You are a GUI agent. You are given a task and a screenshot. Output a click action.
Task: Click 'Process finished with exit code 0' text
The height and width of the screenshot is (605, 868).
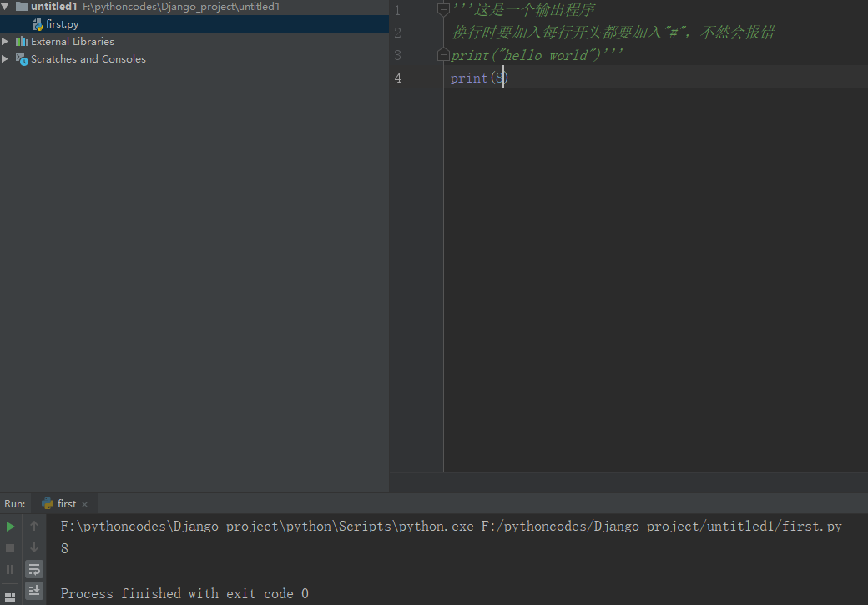(184, 594)
